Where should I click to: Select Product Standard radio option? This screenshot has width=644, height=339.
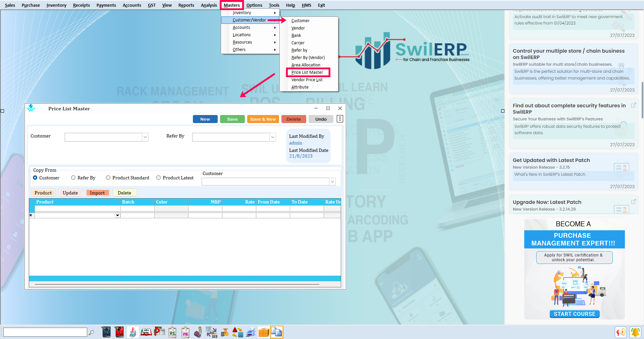point(108,178)
